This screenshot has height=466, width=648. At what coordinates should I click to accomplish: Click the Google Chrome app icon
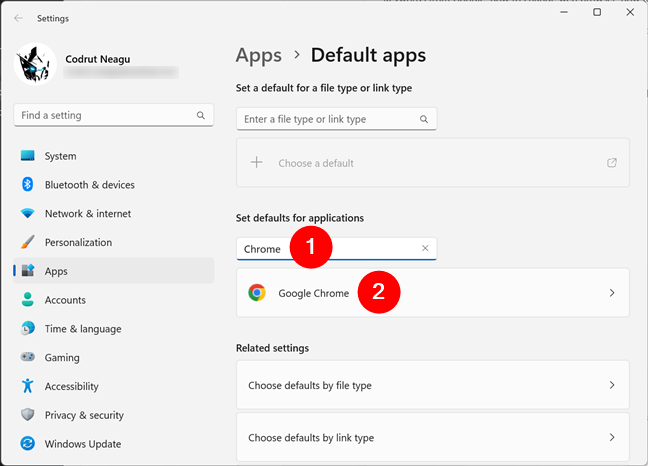(x=257, y=293)
